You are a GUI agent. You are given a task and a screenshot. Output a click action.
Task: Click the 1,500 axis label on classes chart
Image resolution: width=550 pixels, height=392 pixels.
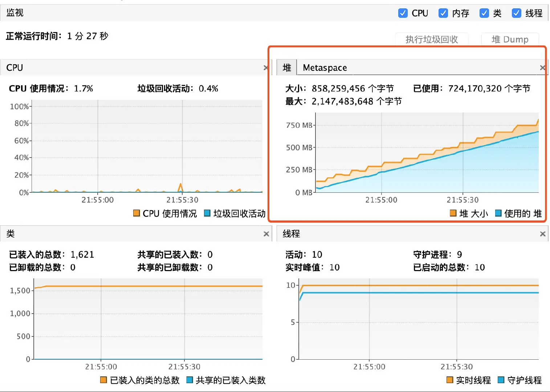(20, 291)
